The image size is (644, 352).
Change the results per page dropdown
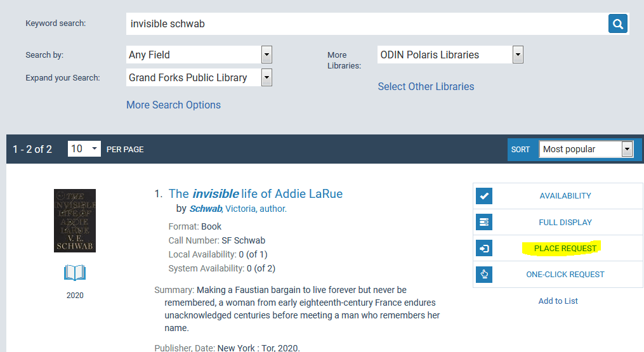pos(84,149)
